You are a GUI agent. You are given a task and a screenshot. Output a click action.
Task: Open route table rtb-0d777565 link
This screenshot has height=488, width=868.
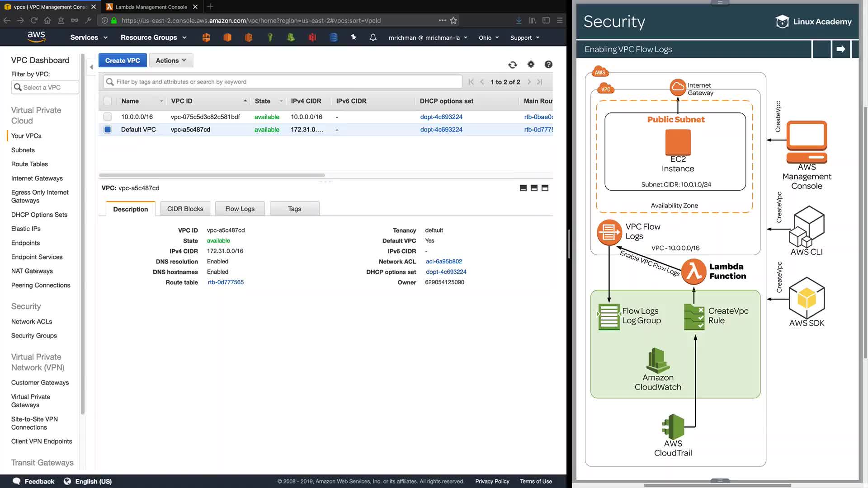(x=226, y=282)
